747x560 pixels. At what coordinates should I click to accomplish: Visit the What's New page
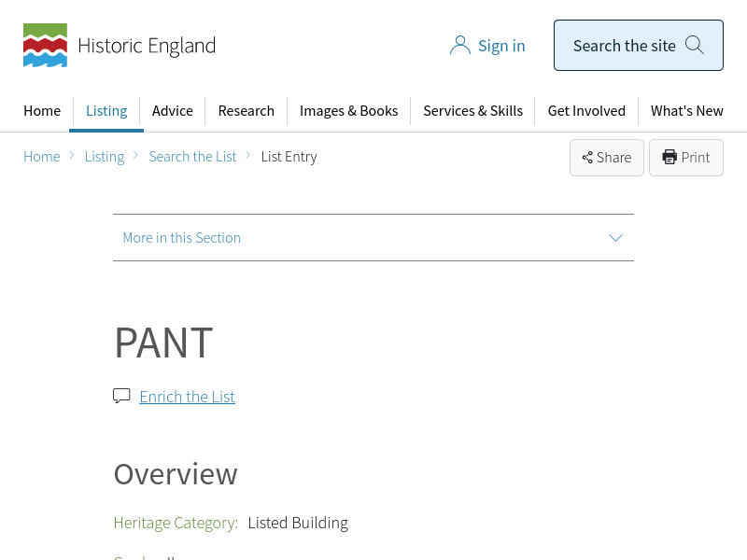click(x=686, y=111)
